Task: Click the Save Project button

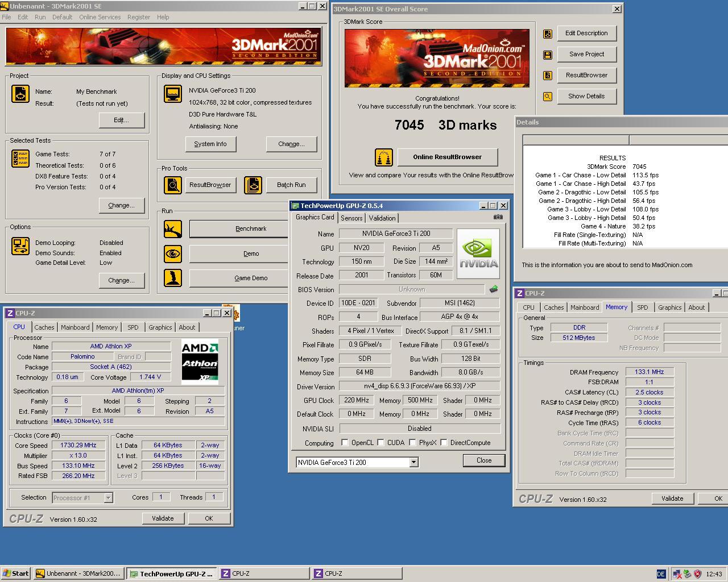Action: tap(586, 55)
